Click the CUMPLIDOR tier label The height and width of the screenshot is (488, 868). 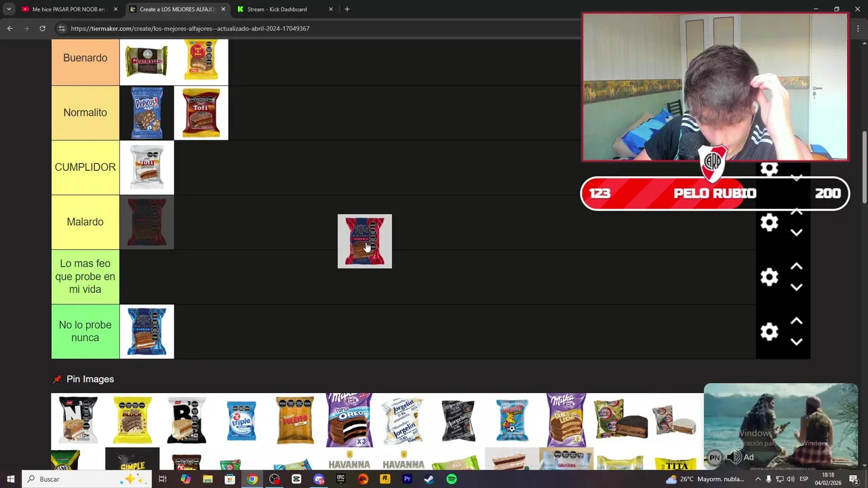pyautogui.click(x=85, y=167)
